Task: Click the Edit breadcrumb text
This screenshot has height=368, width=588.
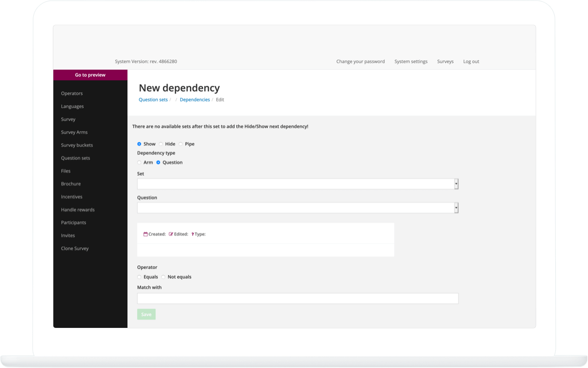Action: click(220, 100)
